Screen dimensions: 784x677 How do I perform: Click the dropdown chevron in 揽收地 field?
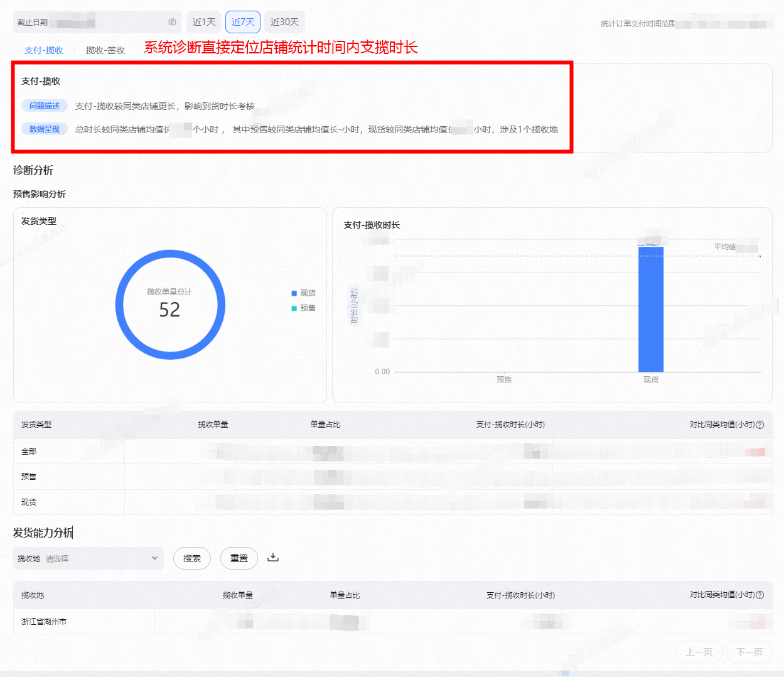(154, 558)
